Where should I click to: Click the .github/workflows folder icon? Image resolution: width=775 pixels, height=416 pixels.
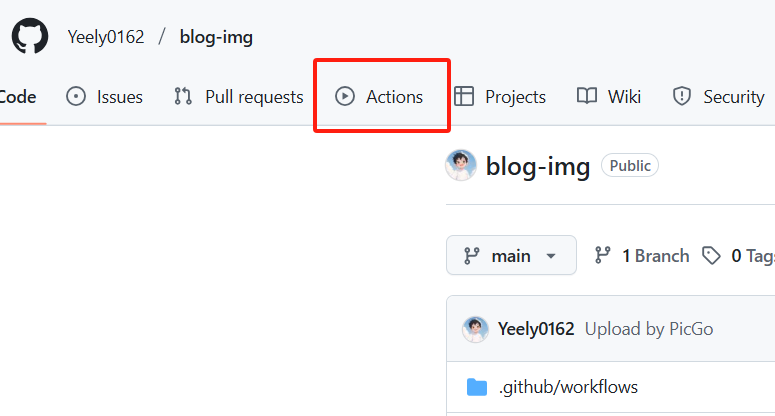(x=477, y=387)
